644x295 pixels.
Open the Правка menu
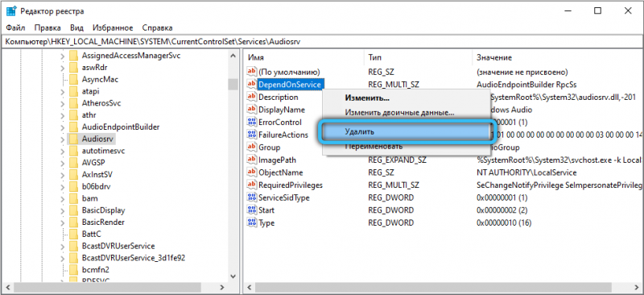coord(47,28)
